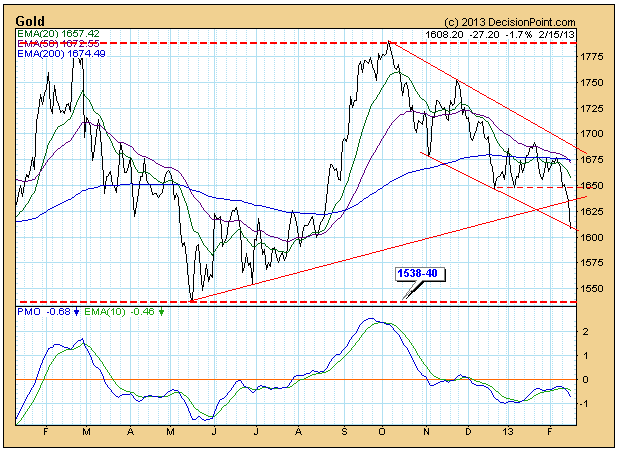Click the 1650 price axis label
Screen dimensions: 619x450
tap(591, 186)
